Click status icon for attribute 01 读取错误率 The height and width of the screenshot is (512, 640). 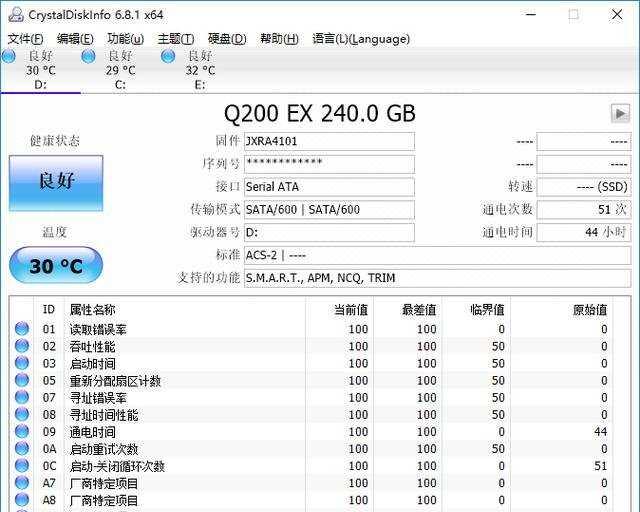point(22,329)
